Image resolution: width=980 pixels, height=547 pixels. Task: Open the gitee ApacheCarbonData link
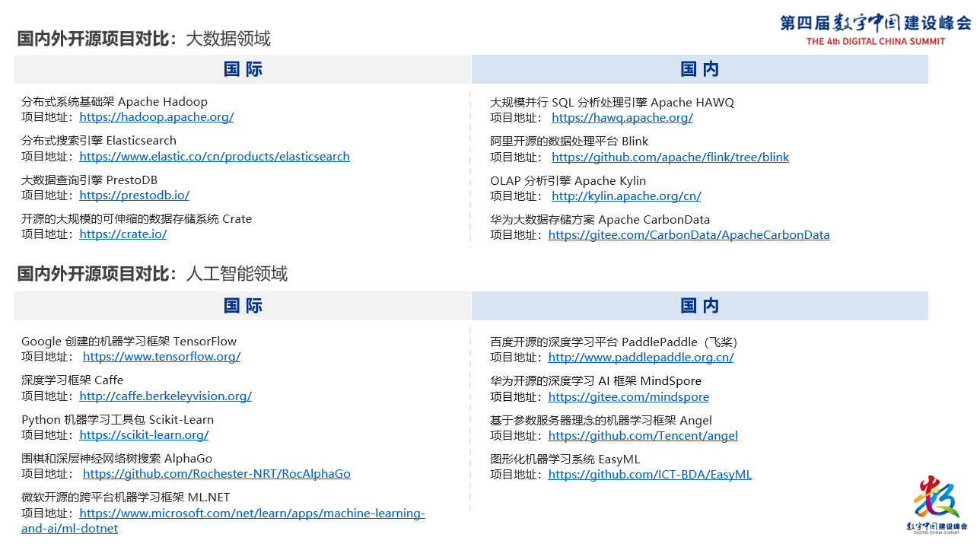pos(689,235)
